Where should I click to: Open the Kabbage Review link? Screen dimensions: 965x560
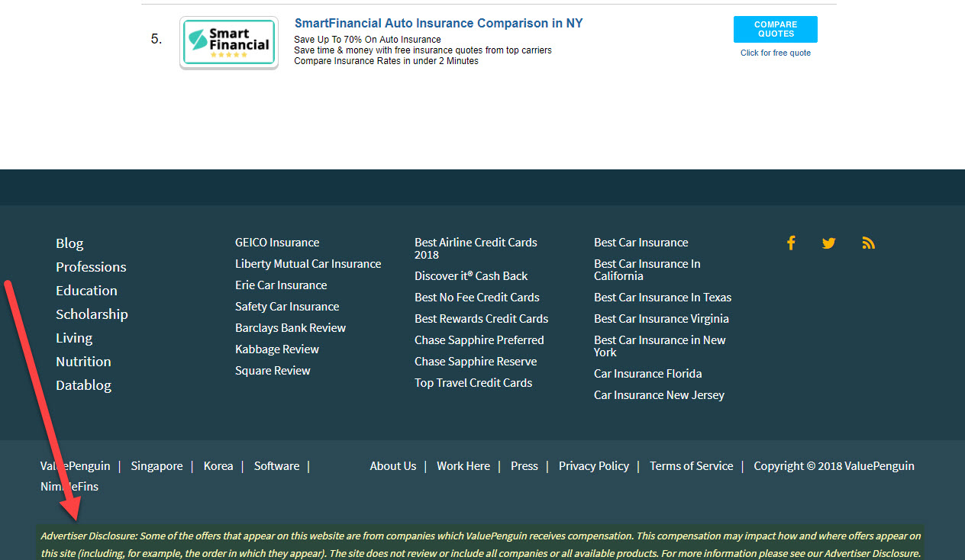277,349
